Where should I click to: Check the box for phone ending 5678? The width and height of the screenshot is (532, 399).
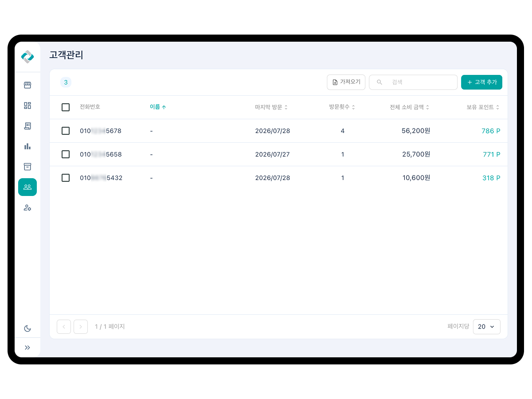[x=66, y=131]
